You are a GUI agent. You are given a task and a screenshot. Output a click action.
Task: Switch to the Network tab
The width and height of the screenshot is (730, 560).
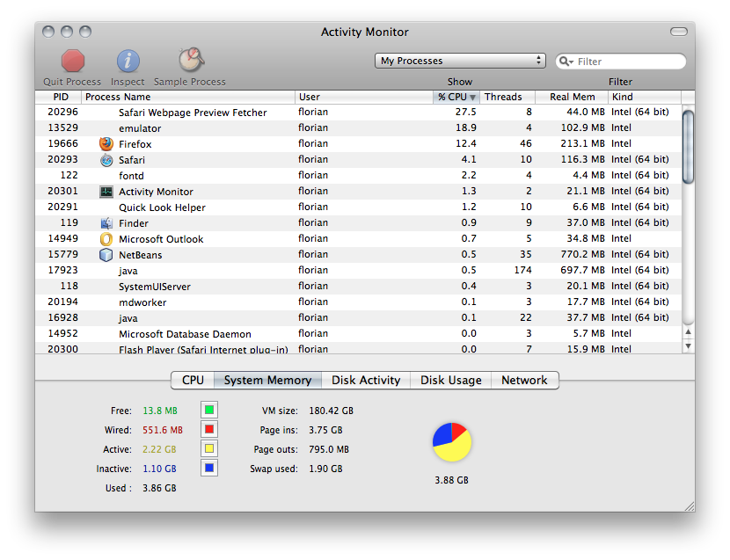pyautogui.click(x=524, y=381)
